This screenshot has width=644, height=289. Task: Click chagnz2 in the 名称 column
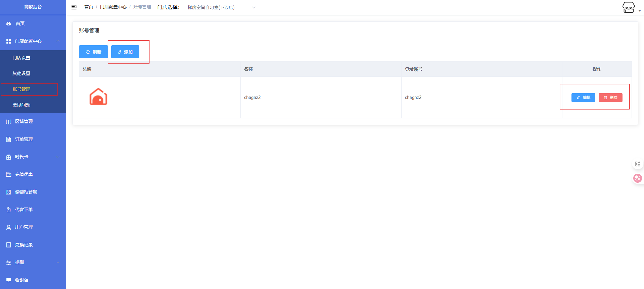[252, 97]
